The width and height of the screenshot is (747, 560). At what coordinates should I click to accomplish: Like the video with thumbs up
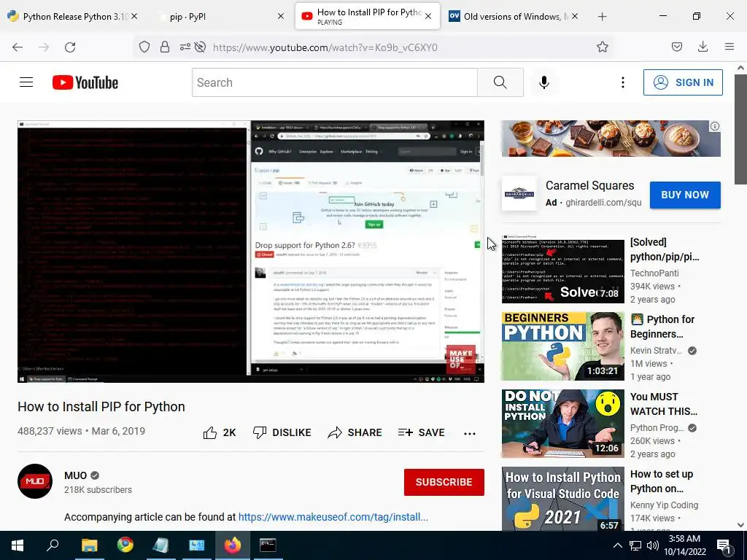[219, 432]
